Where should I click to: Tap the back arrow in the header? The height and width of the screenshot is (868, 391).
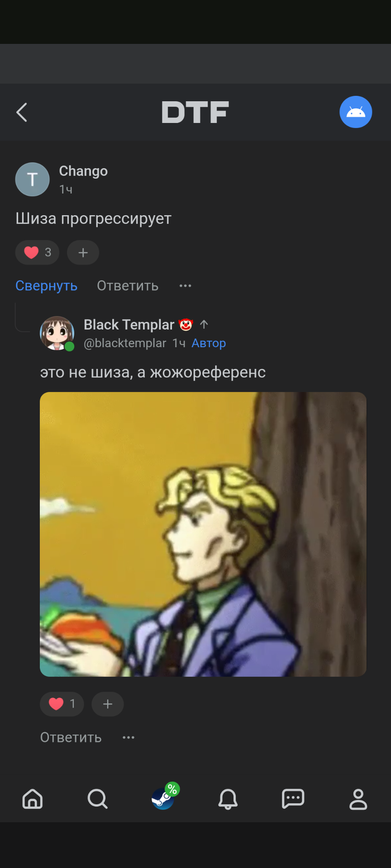[22, 112]
